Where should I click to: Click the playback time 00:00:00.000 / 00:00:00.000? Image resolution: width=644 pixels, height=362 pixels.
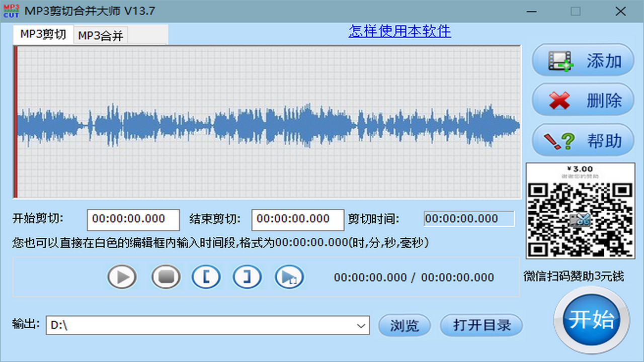[x=414, y=278]
